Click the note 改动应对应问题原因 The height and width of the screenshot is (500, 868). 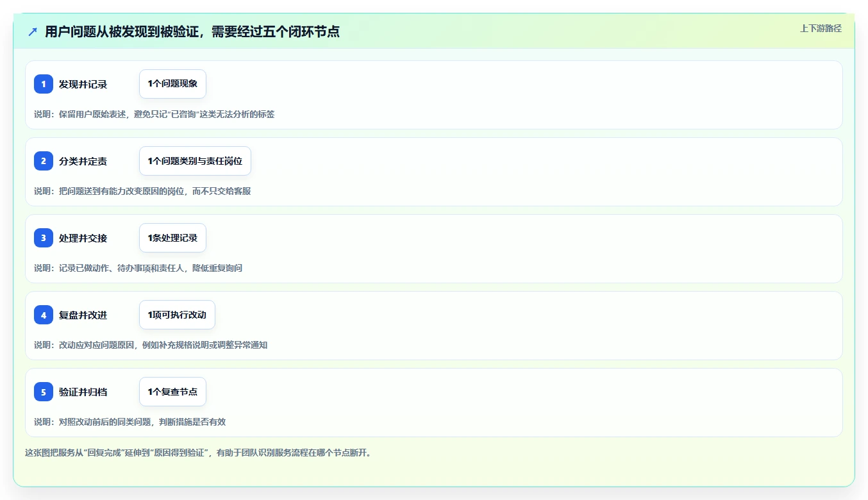[151, 345]
